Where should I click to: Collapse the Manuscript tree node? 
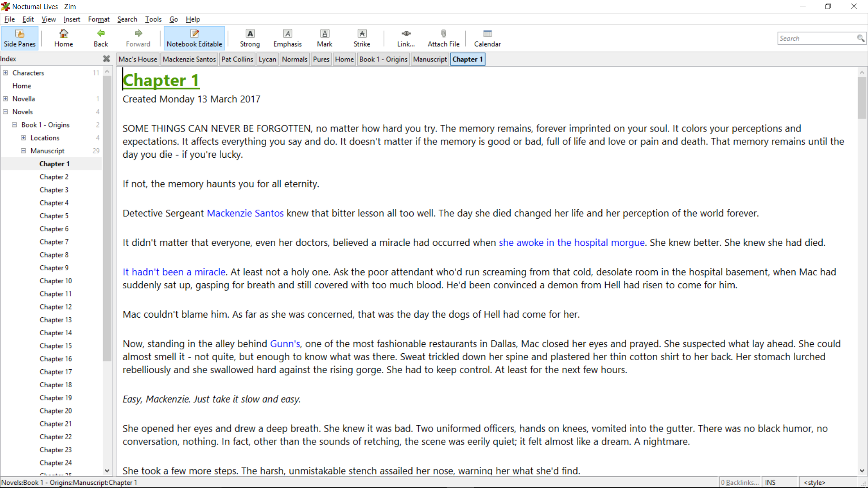coord(24,151)
